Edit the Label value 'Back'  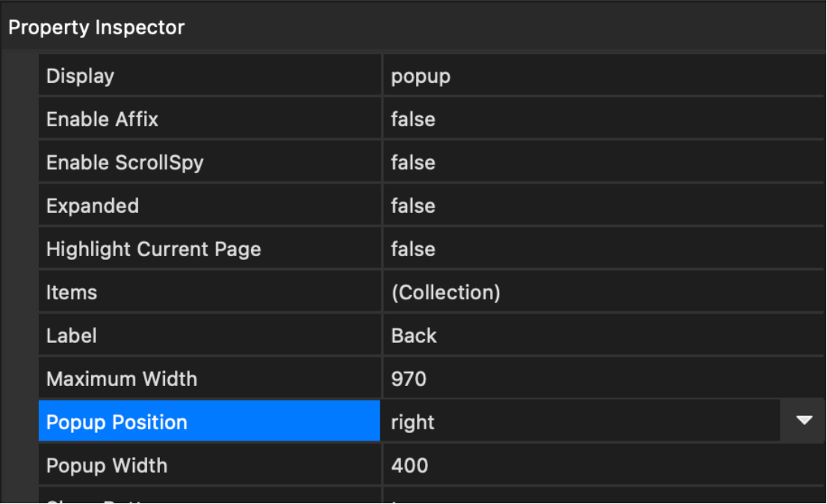[x=414, y=335]
